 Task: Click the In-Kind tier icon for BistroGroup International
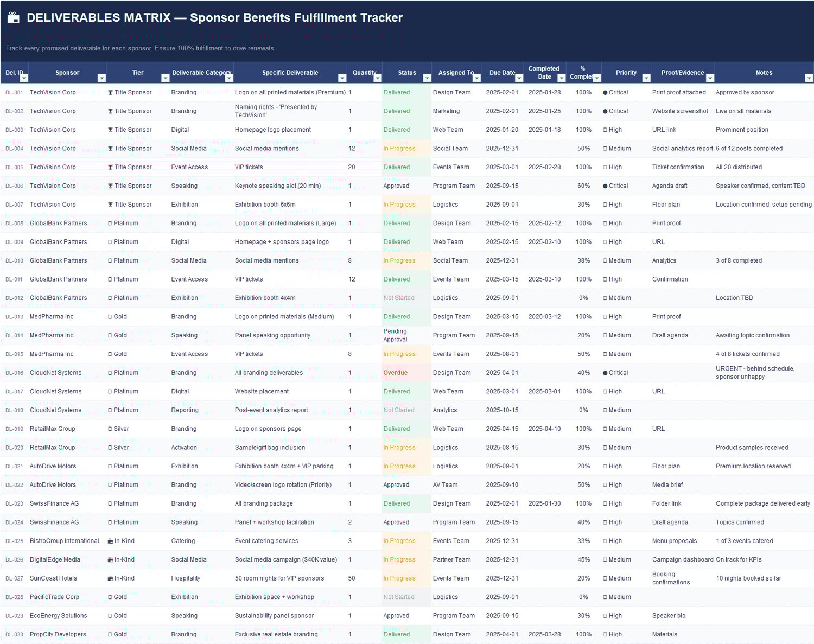(111, 541)
